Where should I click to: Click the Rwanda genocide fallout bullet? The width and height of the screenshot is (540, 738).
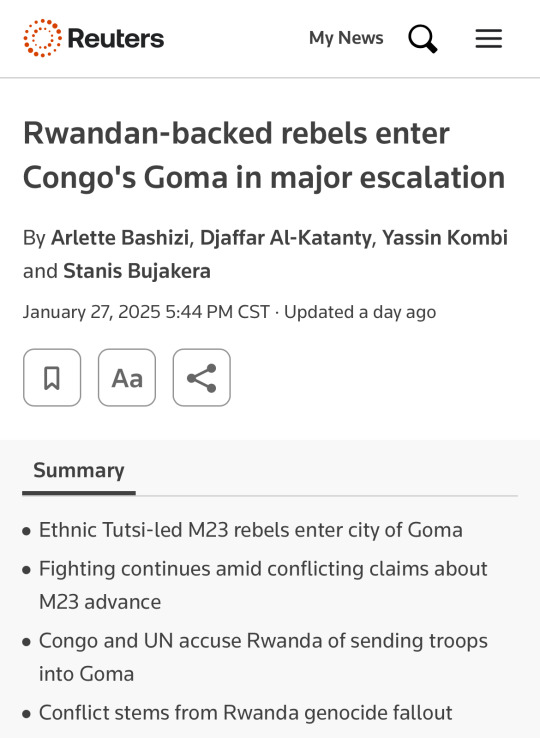pos(245,713)
